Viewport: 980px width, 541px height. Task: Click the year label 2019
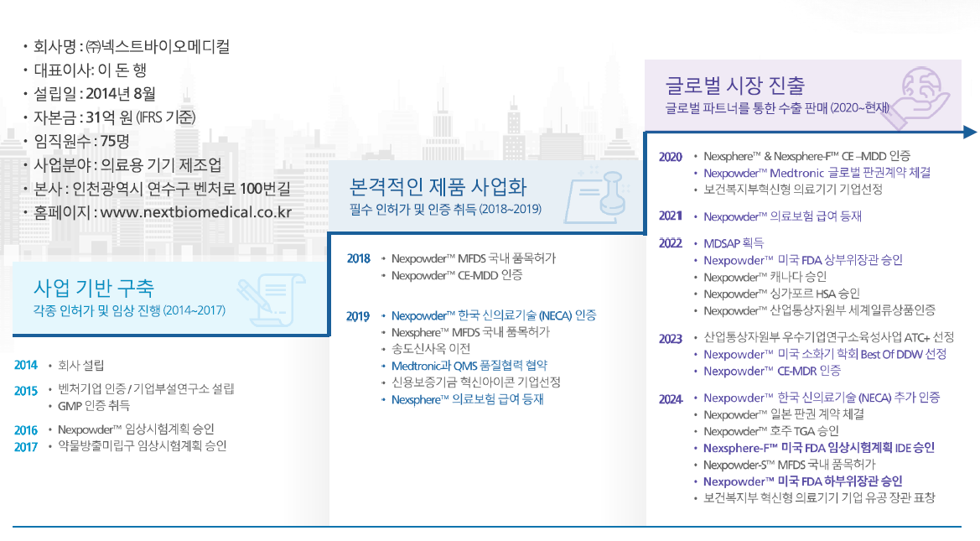(359, 316)
